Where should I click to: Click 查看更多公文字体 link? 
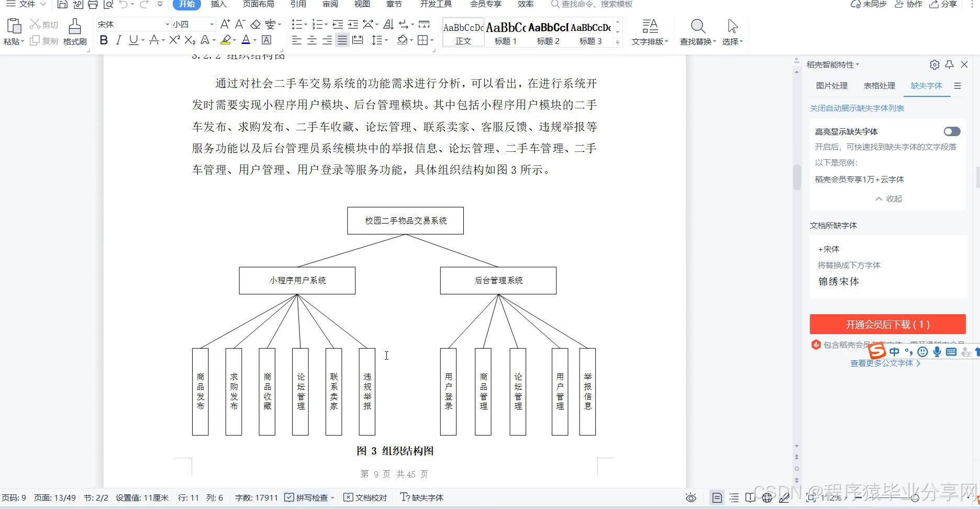(x=885, y=363)
